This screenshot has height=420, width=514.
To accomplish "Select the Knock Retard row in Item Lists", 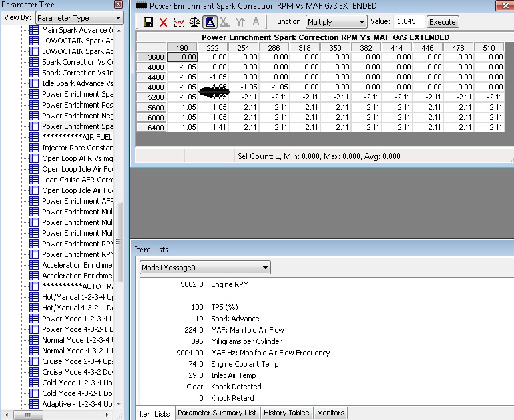I will [x=226, y=398].
